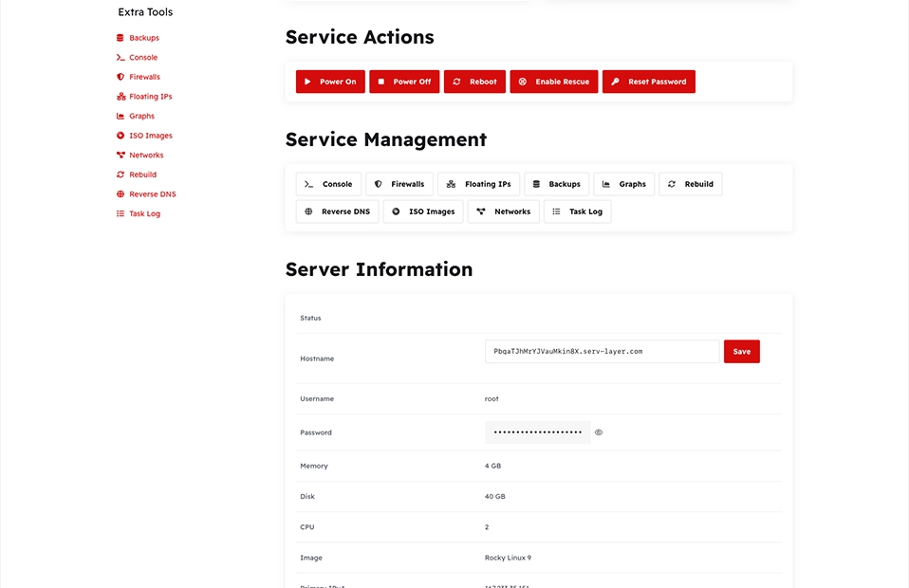Image resolution: width=909 pixels, height=588 pixels.
Task: Reboot the server
Action: click(474, 82)
